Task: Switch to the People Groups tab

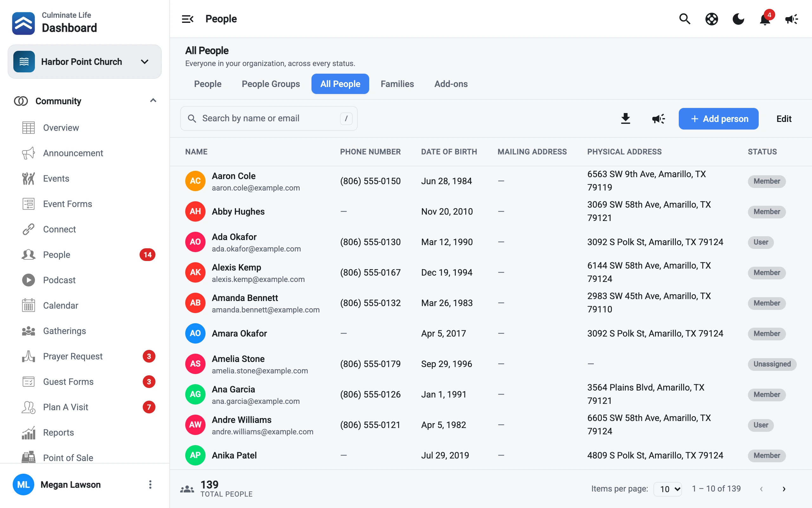Action: point(271,84)
